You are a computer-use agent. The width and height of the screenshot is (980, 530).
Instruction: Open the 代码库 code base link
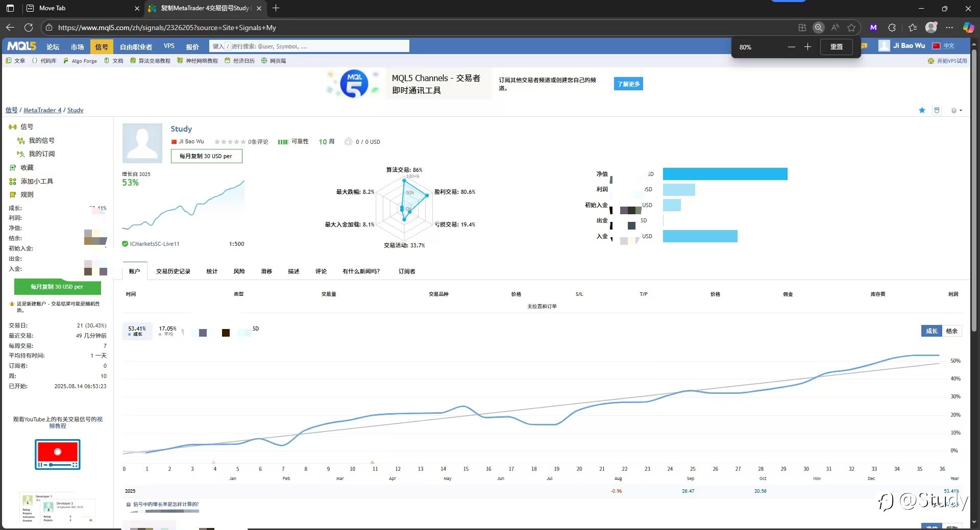pos(44,61)
